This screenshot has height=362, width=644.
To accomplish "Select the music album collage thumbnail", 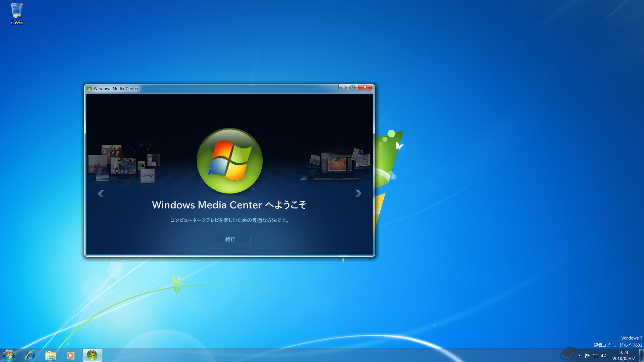I will (x=123, y=163).
